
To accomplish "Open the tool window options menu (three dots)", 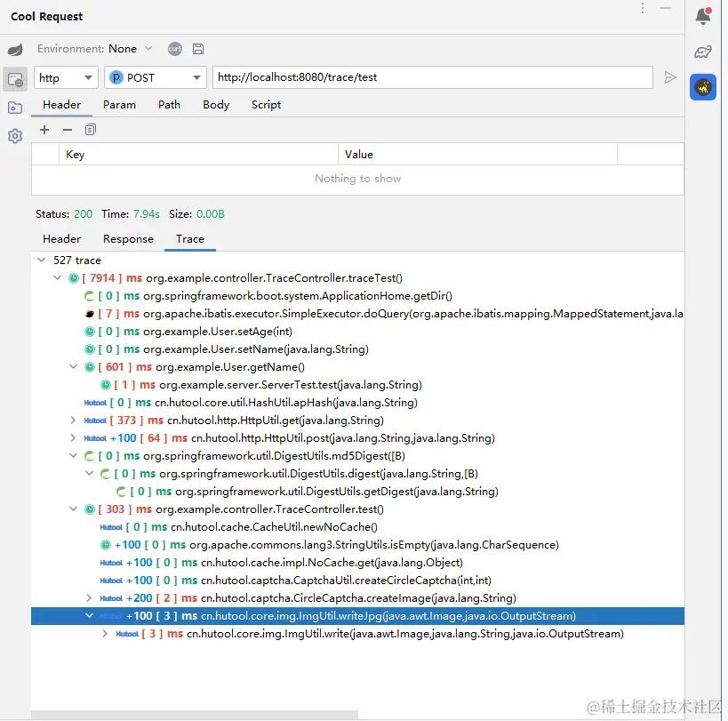I will pos(643,8).
